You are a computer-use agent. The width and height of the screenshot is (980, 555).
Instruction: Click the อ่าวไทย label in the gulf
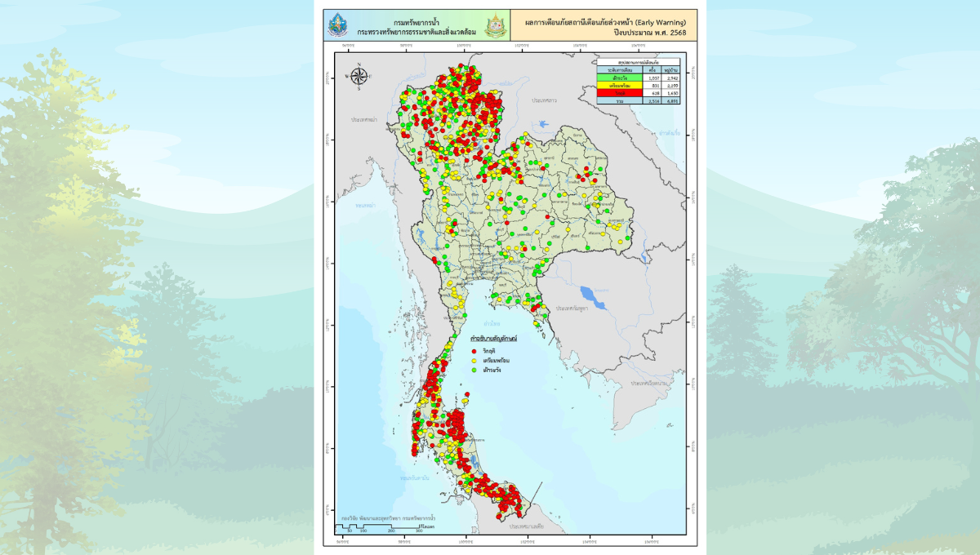pos(491,322)
